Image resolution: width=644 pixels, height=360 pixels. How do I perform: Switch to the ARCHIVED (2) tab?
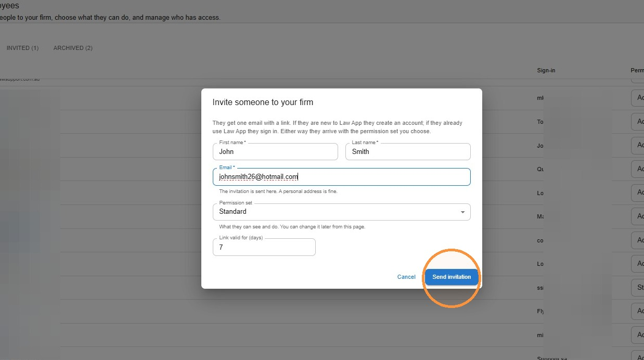click(73, 48)
